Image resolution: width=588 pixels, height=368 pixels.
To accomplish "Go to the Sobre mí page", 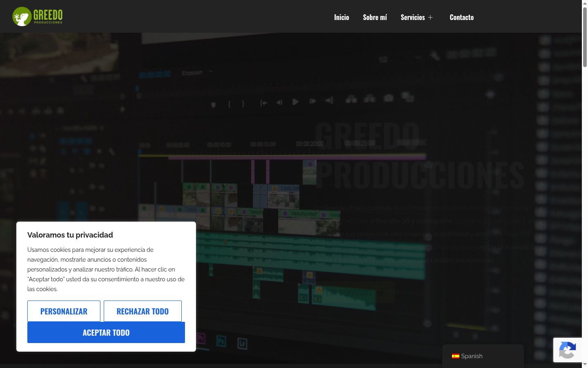I will click(x=375, y=17).
